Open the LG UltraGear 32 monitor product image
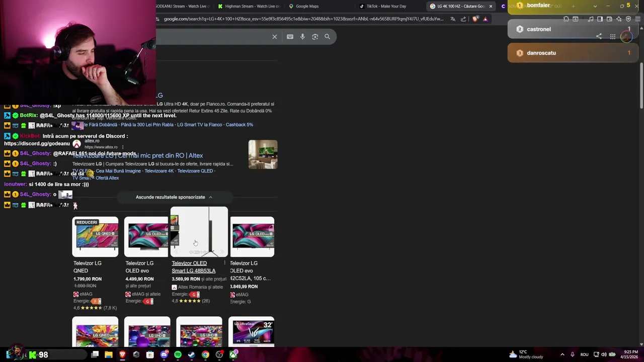644x362 pixels. [x=252, y=332]
